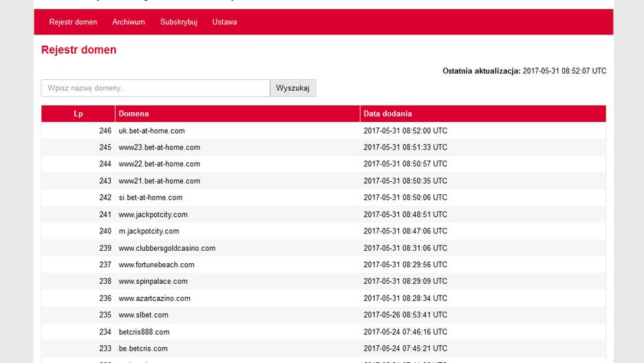The image size is (644, 363).
Task: Click row number 239
Action: click(105, 248)
